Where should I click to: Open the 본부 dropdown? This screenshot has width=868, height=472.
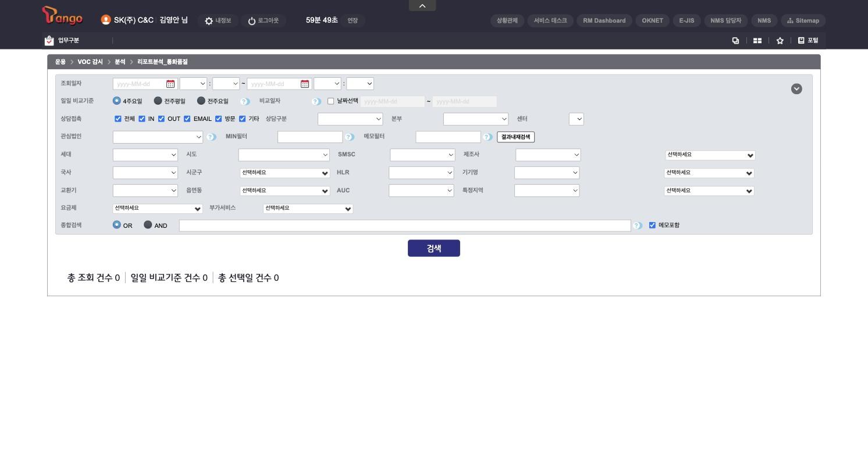coord(476,119)
